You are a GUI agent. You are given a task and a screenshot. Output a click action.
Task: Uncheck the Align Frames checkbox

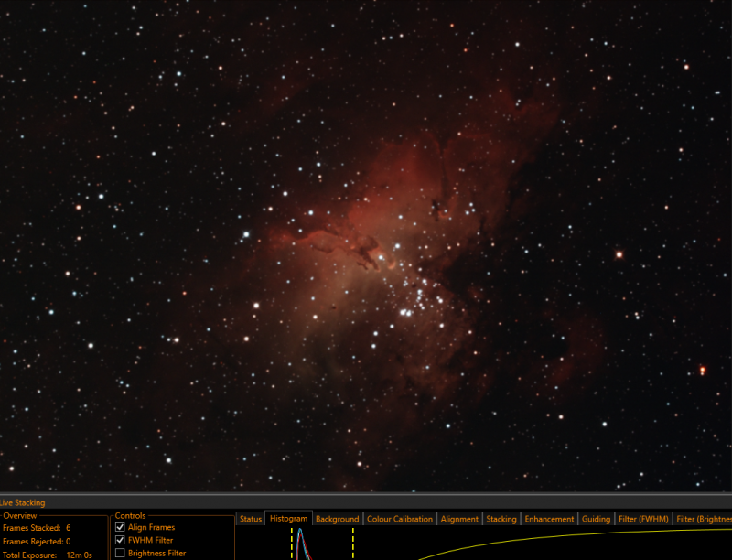pyautogui.click(x=120, y=527)
